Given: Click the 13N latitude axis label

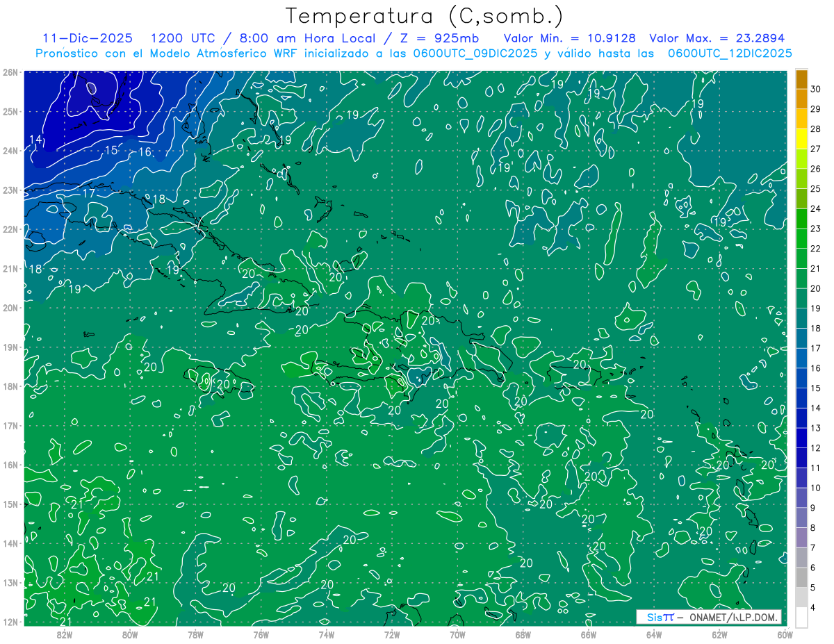Looking at the screenshot, I should 10,582.
